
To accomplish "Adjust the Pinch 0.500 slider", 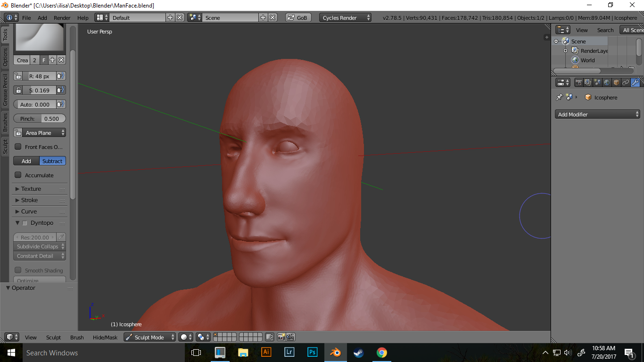I will coord(40,118).
